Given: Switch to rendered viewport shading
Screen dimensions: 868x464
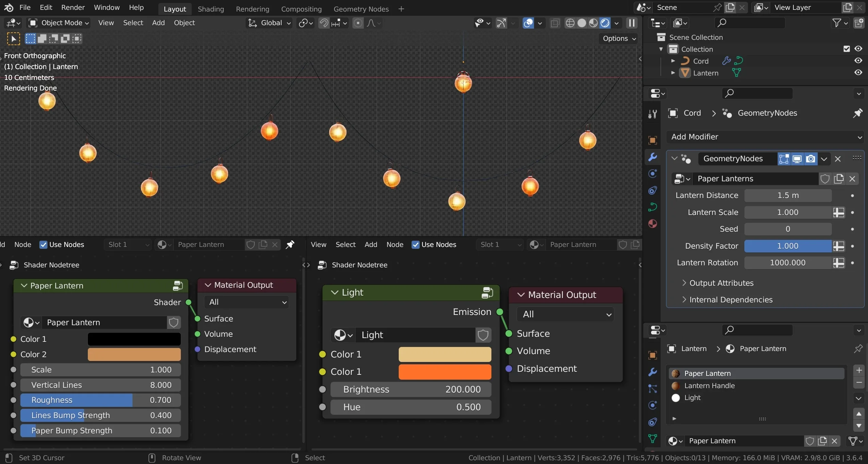Looking at the screenshot, I should pyautogui.click(x=605, y=23).
